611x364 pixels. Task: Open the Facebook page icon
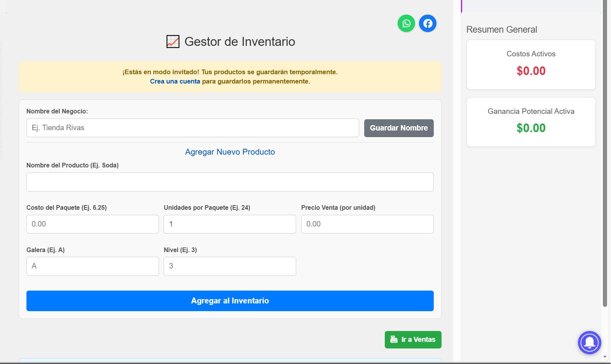click(428, 23)
